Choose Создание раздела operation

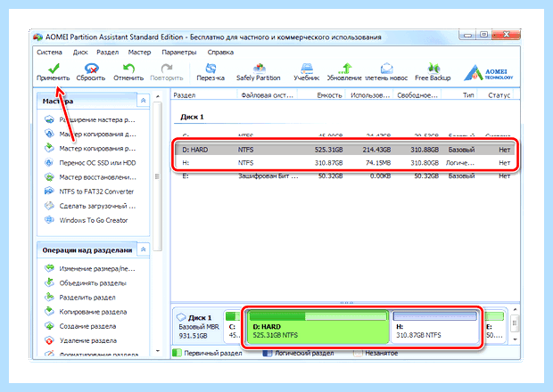coord(80,326)
